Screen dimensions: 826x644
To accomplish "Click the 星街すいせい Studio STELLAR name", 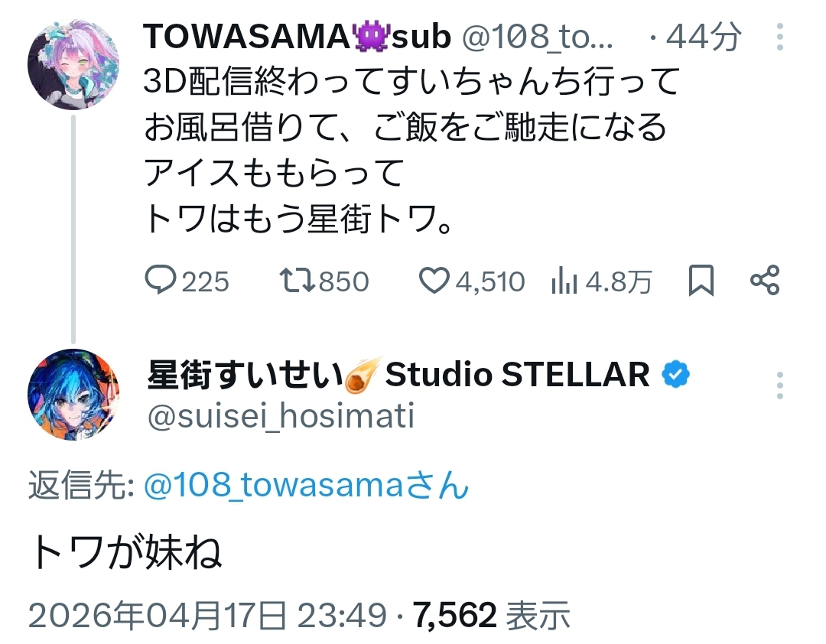I will point(398,375).
